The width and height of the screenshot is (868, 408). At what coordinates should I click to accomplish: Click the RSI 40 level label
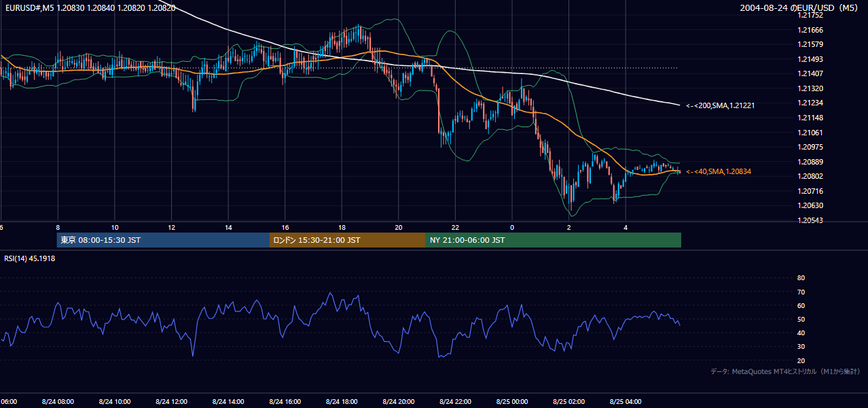pyautogui.click(x=801, y=333)
